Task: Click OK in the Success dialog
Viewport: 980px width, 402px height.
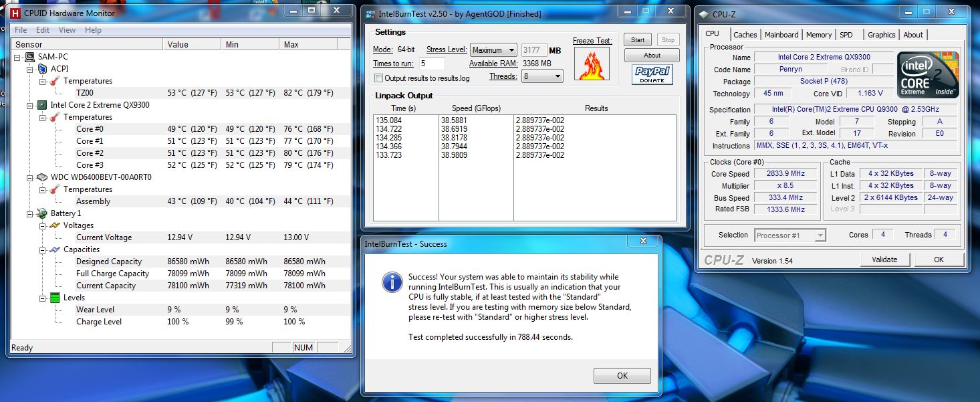Action: coord(622,375)
